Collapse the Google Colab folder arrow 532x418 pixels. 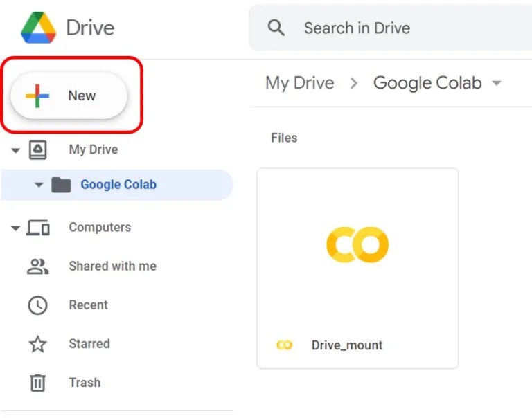coord(39,185)
